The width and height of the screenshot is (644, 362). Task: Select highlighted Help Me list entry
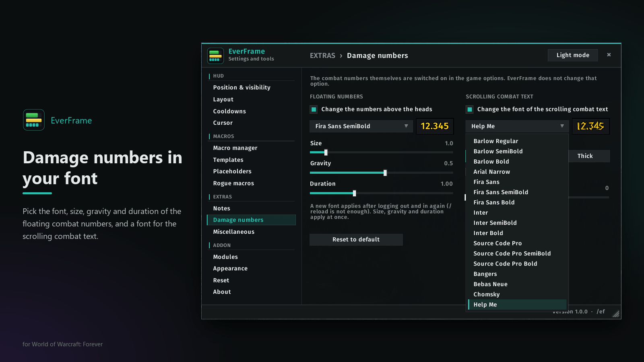point(517,304)
